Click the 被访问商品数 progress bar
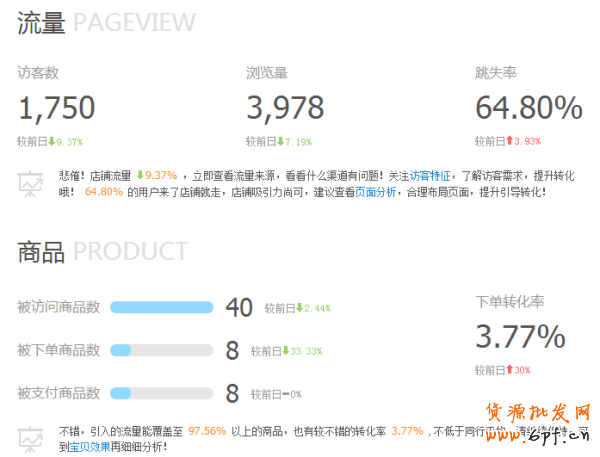Image resolution: width=600 pixels, height=457 pixels. pos(161,307)
